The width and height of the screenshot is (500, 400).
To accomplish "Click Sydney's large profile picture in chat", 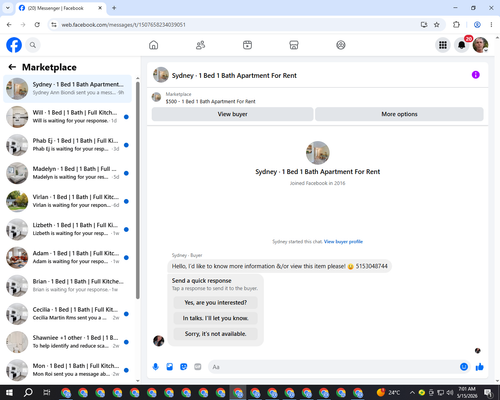I will [318, 153].
